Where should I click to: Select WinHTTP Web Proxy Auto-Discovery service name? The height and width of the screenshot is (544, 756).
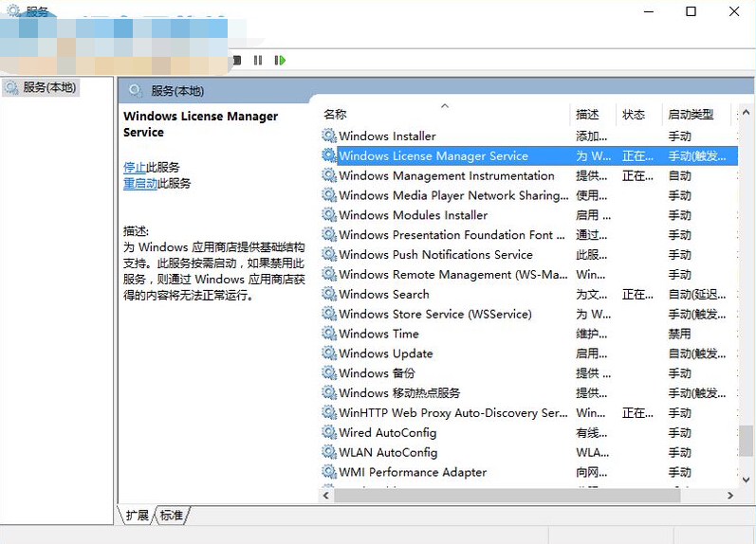453,413
